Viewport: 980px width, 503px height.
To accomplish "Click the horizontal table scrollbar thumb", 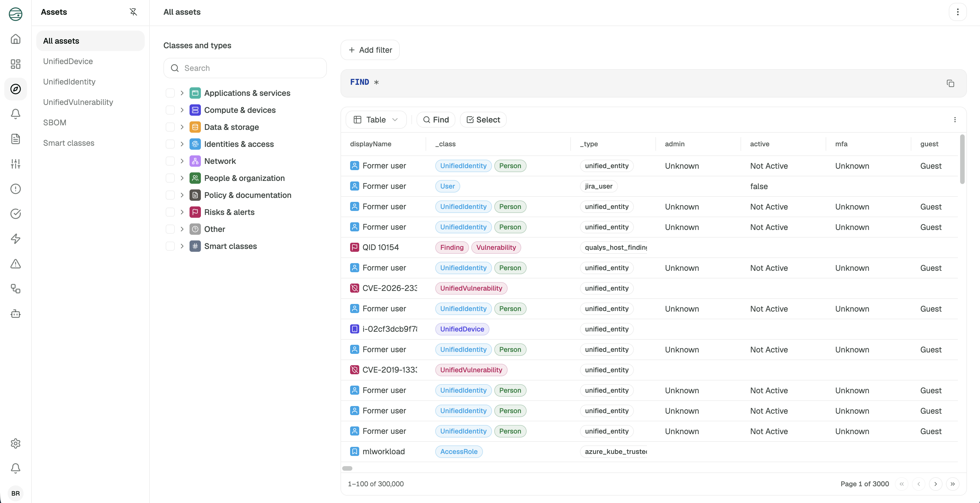I will coord(347,468).
